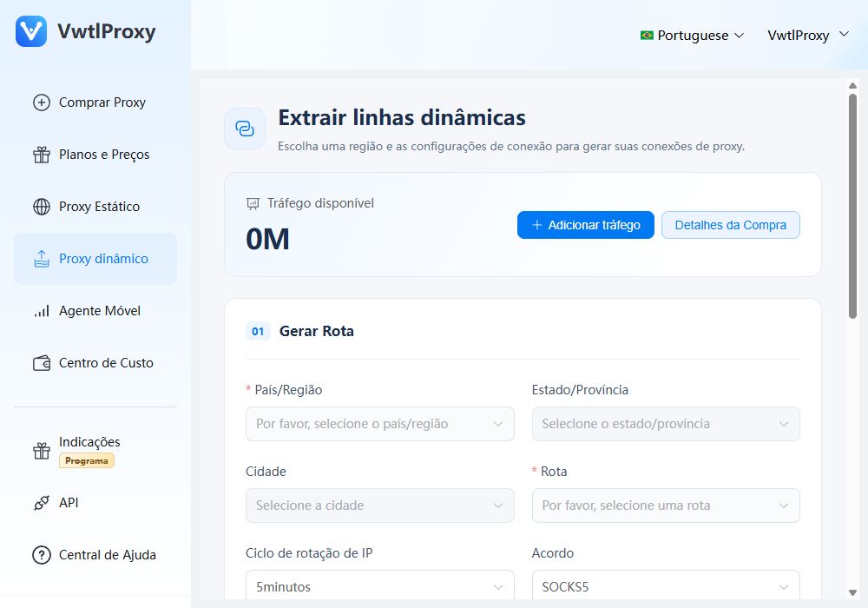Open the Rota selector
Viewport: 868px width, 608px height.
[x=666, y=506]
